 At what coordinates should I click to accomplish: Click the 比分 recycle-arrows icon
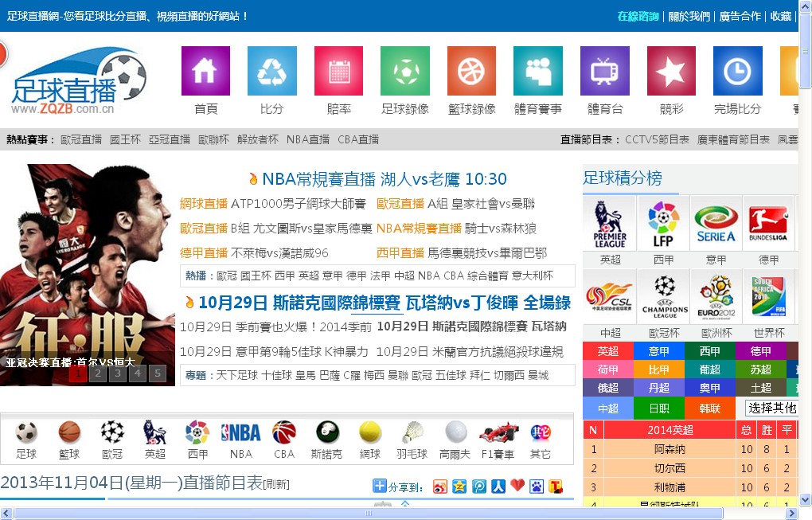click(272, 71)
